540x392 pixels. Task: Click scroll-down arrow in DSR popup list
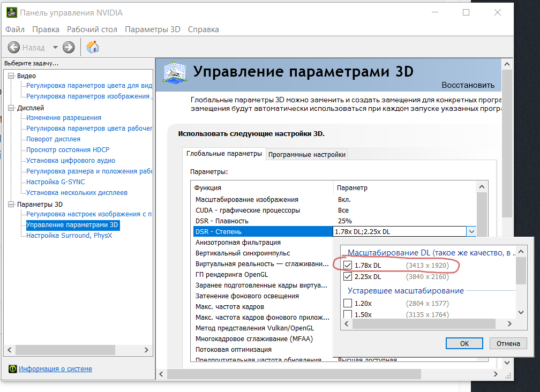[x=521, y=313]
